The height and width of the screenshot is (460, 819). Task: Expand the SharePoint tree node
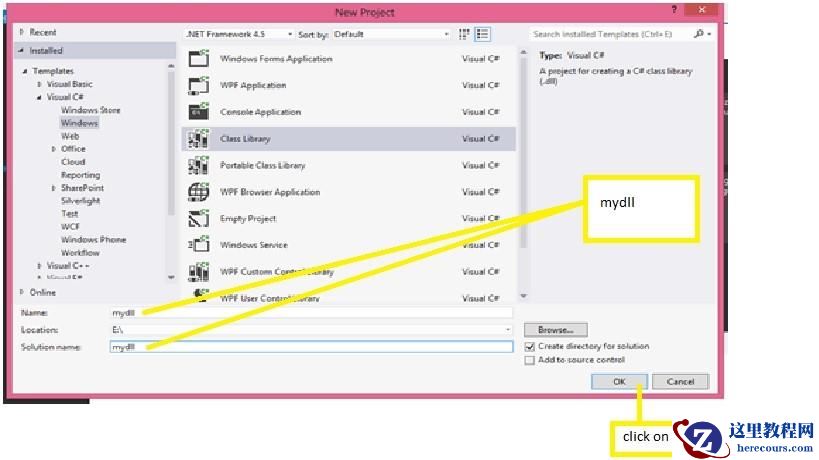[x=53, y=188]
